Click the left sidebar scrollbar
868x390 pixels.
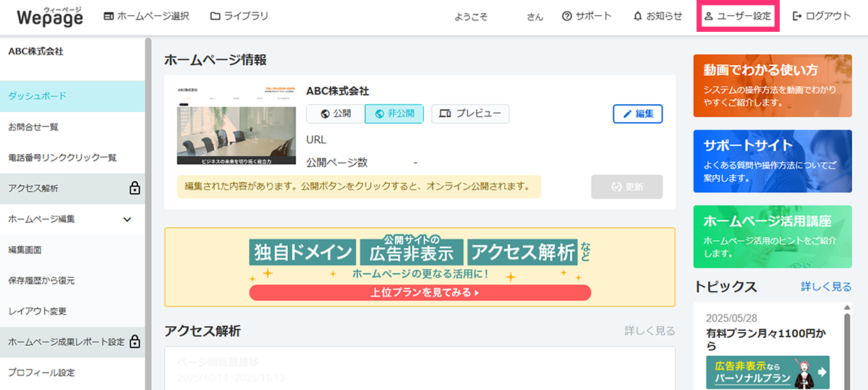(x=148, y=213)
